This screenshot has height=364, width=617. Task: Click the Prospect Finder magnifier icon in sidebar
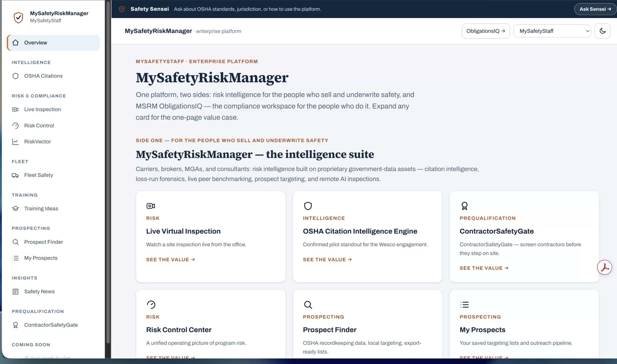click(15, 242)
